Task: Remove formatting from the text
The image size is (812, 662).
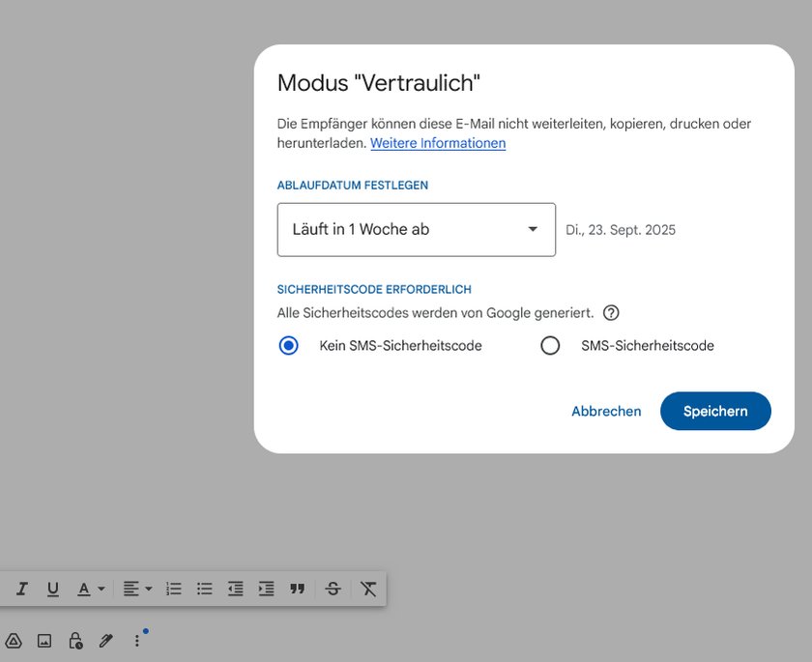Action: click(367, 588)
